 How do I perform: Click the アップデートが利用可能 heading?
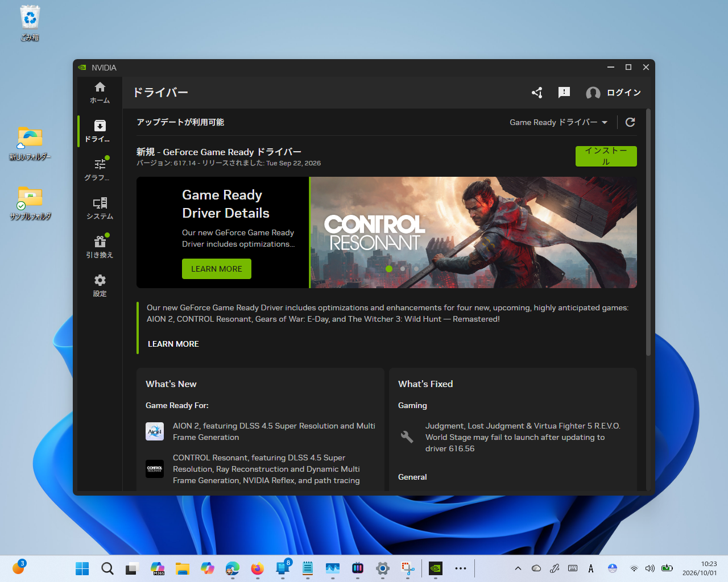click(x=180, y=122)
